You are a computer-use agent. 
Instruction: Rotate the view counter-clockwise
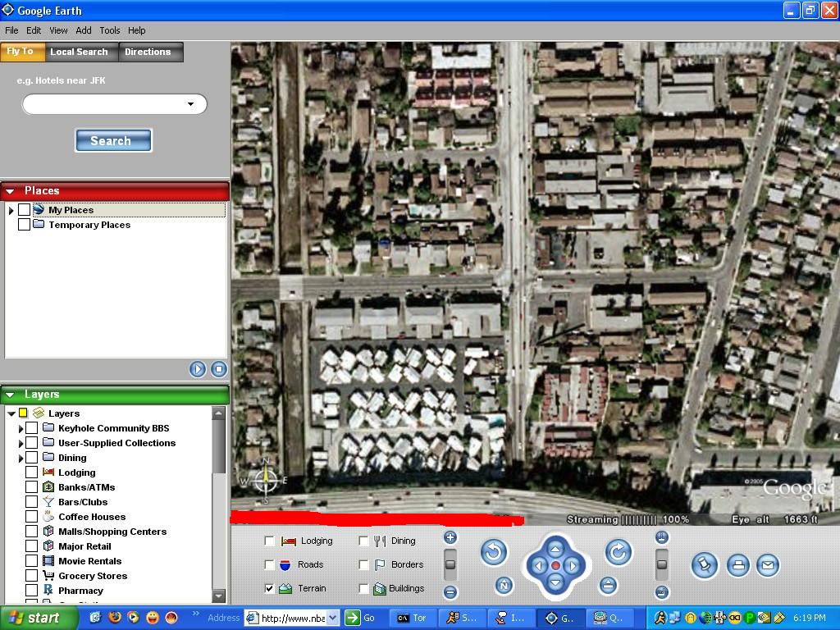pos(493,553)
